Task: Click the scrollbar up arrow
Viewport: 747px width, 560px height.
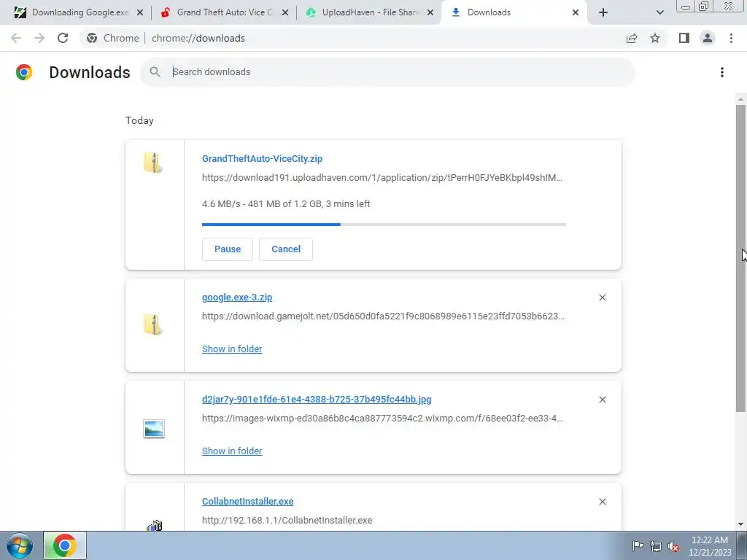Action: [x=740, y=99]
